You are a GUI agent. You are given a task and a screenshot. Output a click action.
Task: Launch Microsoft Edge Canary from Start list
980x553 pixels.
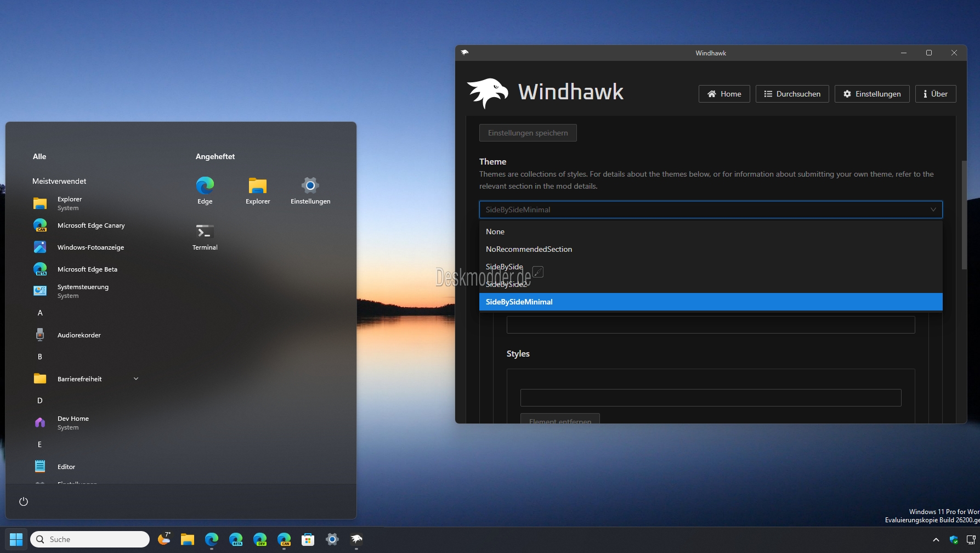85,225
